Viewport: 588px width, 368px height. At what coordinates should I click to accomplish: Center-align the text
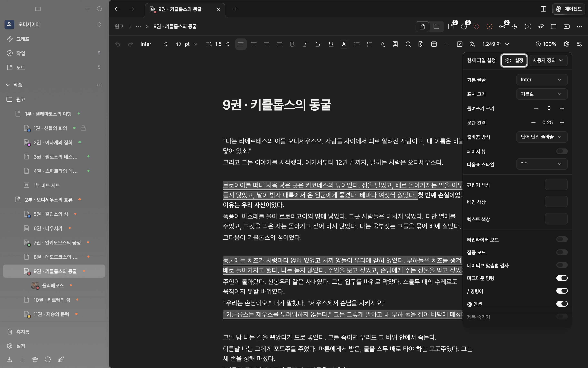click(x=254, y=44)
